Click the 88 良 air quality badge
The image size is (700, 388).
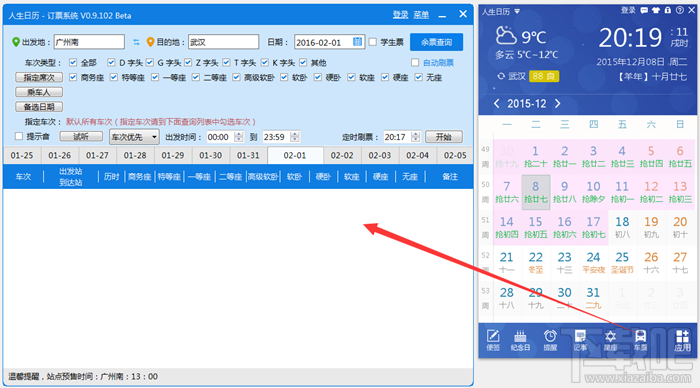pyautogui.click(x=544, y=76)
